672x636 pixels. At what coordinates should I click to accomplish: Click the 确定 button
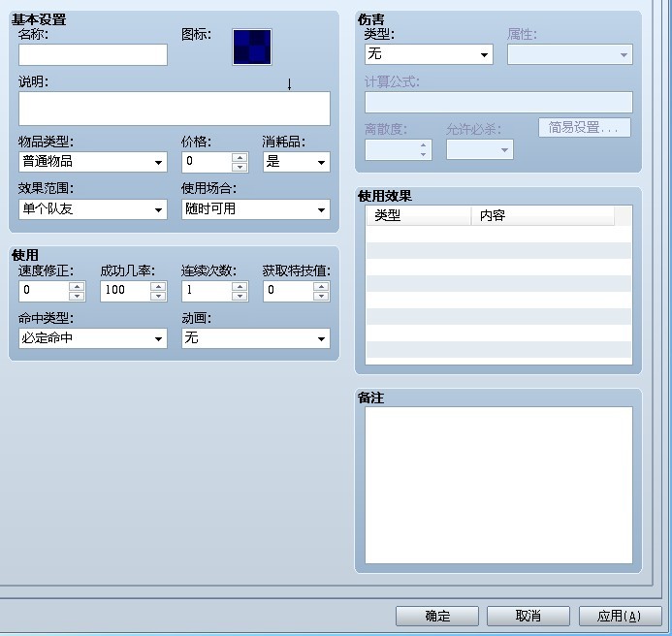437,616
